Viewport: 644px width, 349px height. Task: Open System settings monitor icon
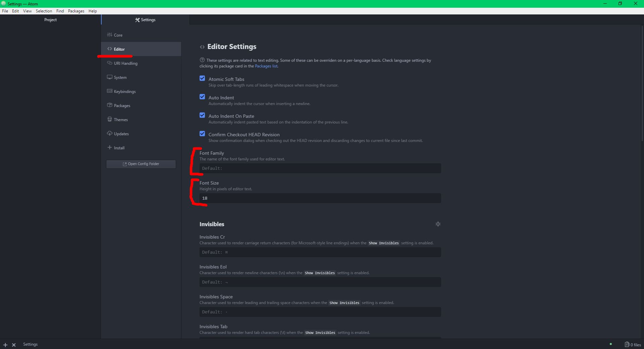(109, 77)
